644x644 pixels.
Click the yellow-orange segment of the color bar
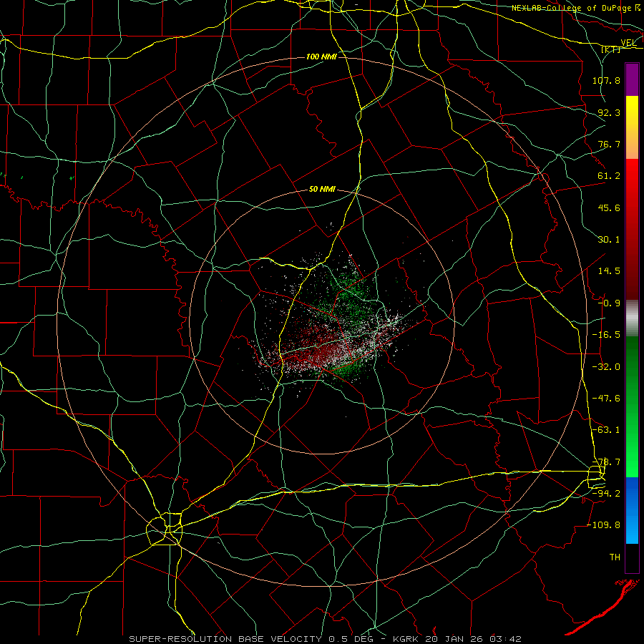click(x=632, y=127)
